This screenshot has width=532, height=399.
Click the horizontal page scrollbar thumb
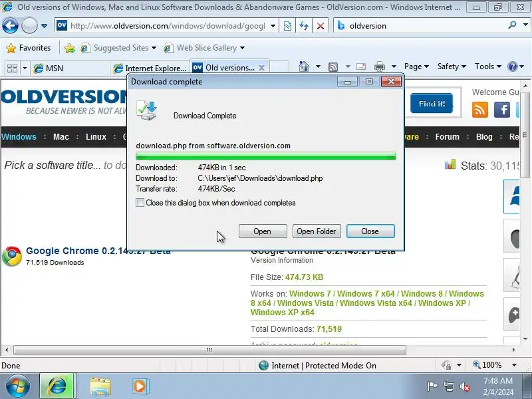pos(209,350)
